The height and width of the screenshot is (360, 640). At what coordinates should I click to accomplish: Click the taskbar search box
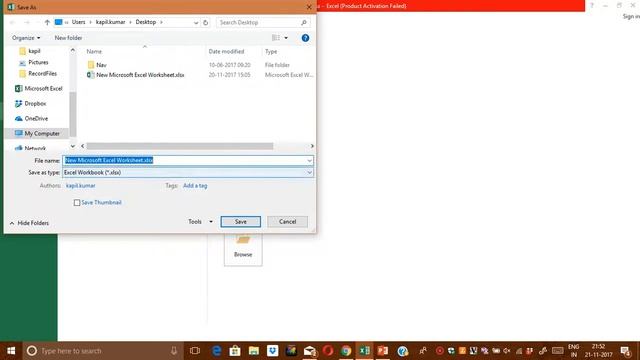click(x=102, y=351)
